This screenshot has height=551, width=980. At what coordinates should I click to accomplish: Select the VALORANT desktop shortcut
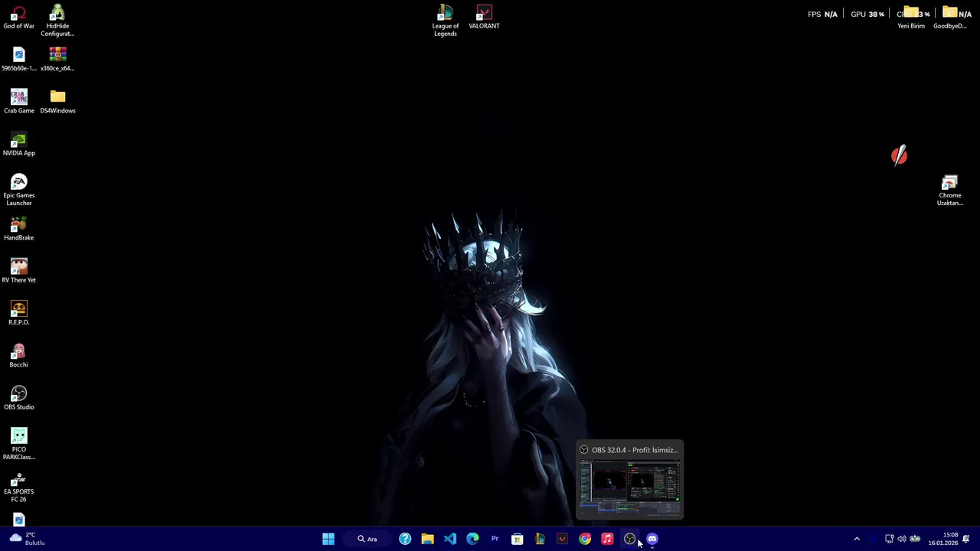(x=484, y=18)
